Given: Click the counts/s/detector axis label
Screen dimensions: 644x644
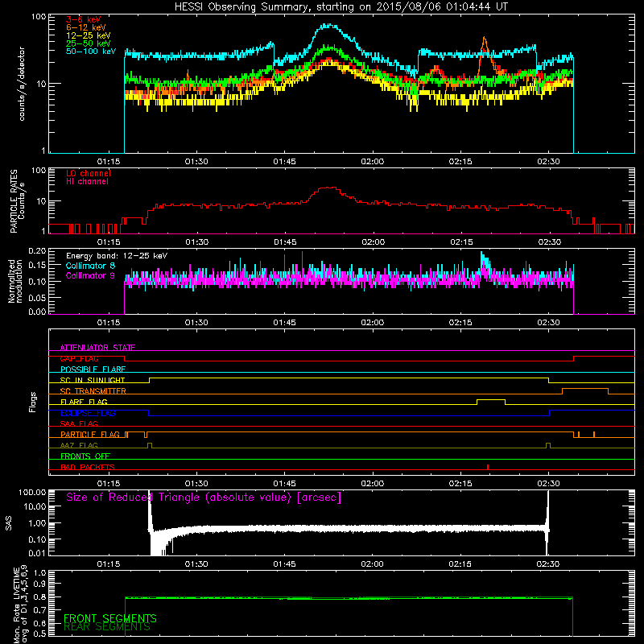Looking at the screenshot, I should (x=22, y=84).
